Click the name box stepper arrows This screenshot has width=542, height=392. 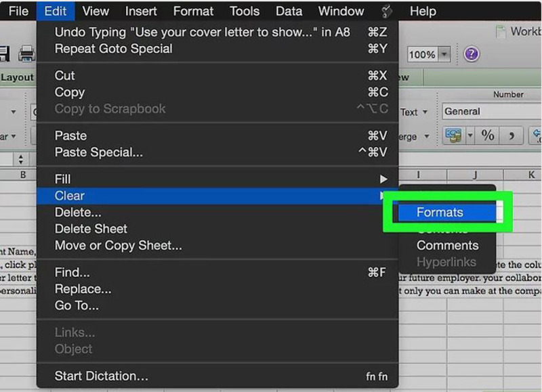(21, 160)
